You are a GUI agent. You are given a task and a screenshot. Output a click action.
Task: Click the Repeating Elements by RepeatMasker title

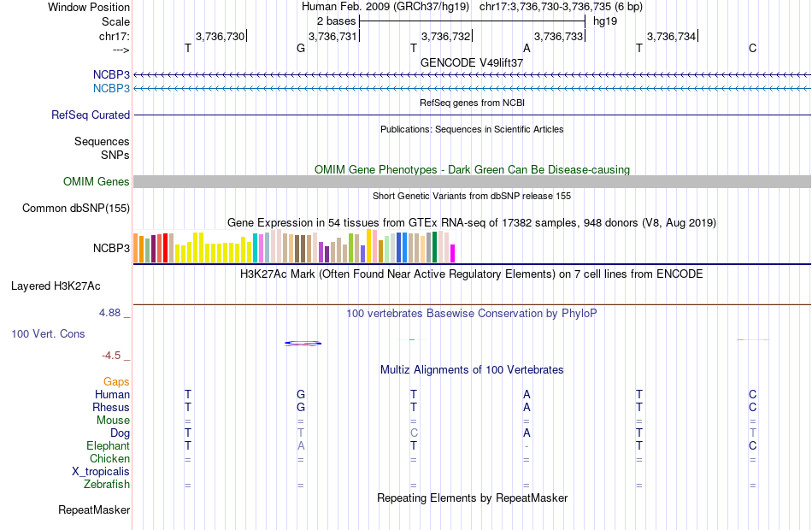[473, 498]
